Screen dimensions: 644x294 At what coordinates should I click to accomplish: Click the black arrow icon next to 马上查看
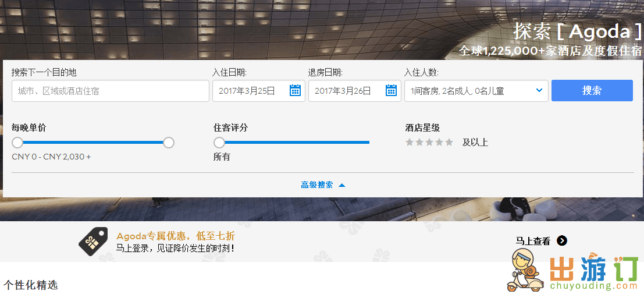point(562,241)
